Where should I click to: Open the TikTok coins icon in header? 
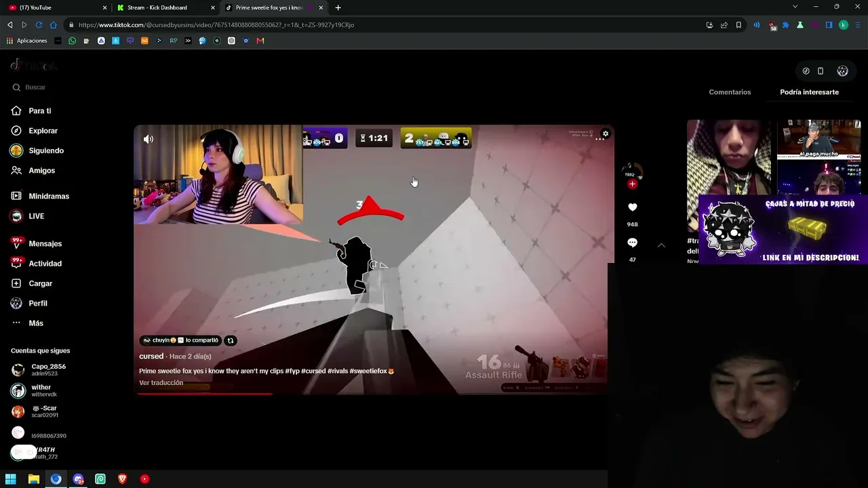806,71
